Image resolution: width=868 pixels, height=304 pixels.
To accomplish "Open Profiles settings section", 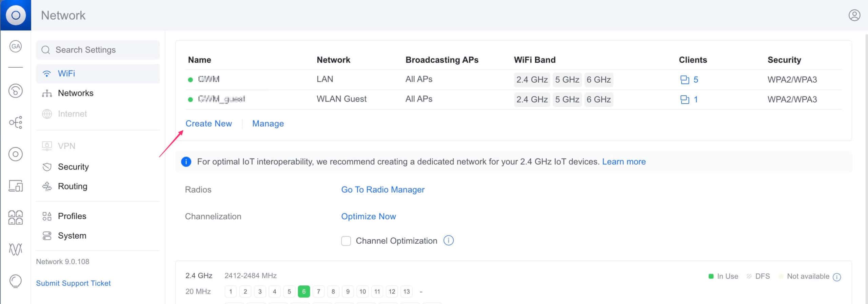I will pos(98,216).
